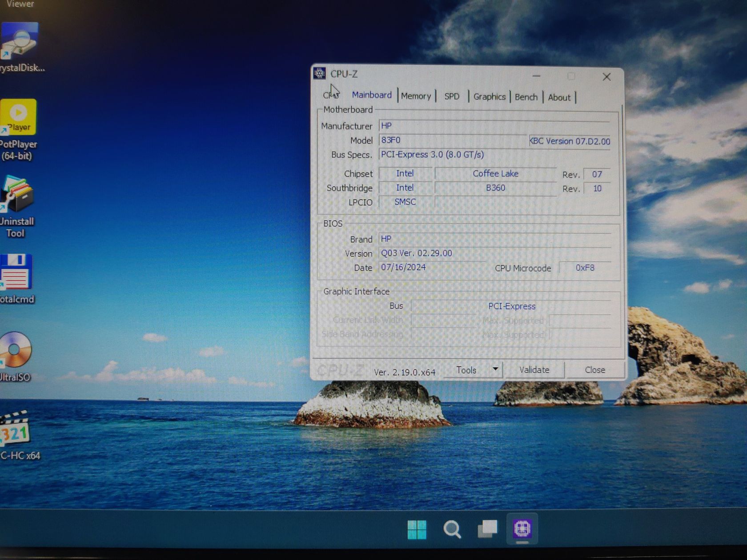Click the Tools button

point(466,370)
